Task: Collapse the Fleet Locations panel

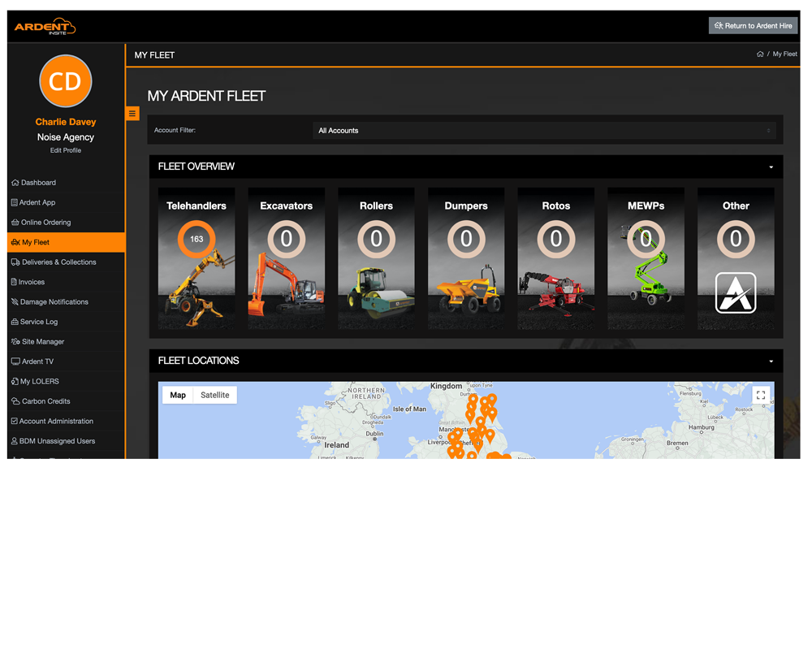Action: point(771,361)
